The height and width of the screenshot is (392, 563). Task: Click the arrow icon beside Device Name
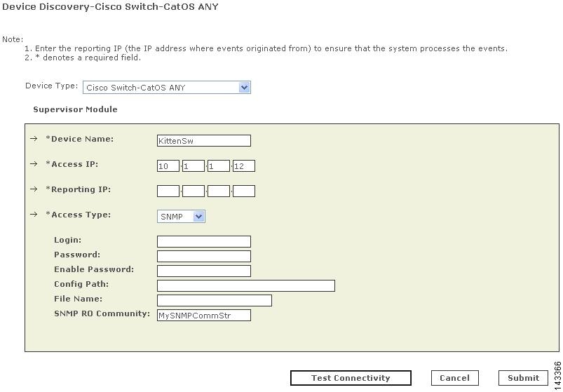pyautogui.click(x=34, y=139)
